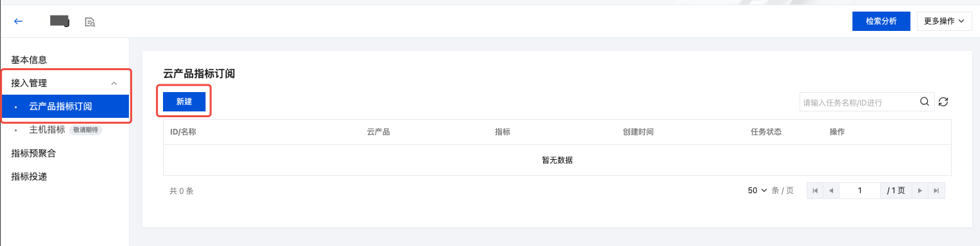Go back using the left arrow icon
Screen dimensions: 980x246
point(18,21)
